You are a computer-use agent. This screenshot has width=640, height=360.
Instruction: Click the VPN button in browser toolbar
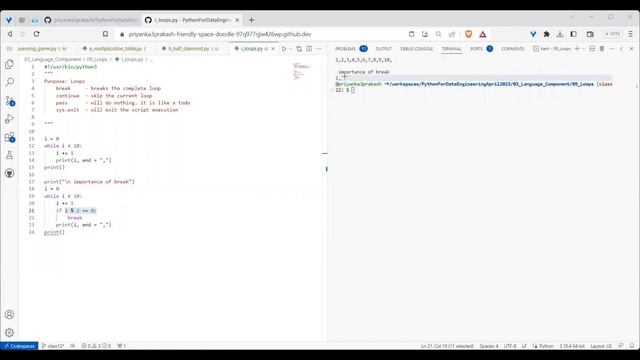[x=613, y=34]
